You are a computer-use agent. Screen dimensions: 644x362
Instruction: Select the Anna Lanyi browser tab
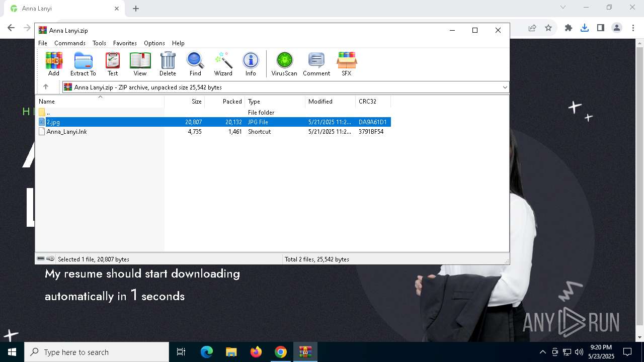coord(64,9)
